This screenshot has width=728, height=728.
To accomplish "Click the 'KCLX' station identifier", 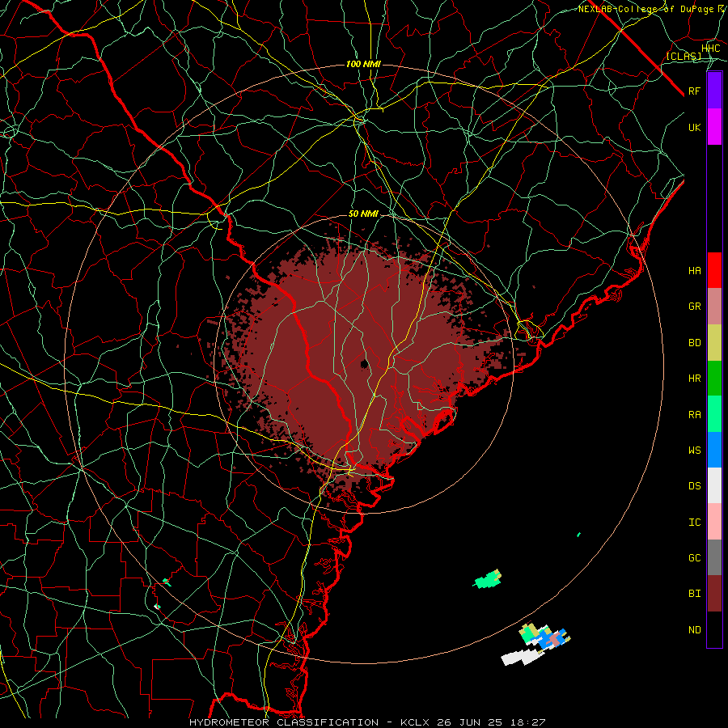I will click(x=415, y=722).
